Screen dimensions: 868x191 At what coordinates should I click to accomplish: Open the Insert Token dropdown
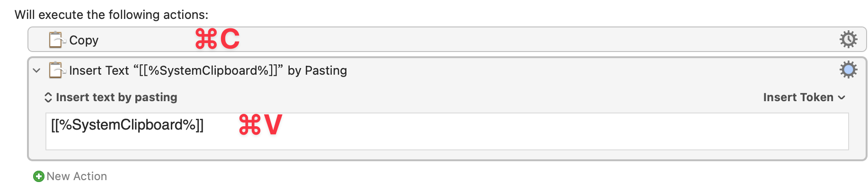pos(804,97)
